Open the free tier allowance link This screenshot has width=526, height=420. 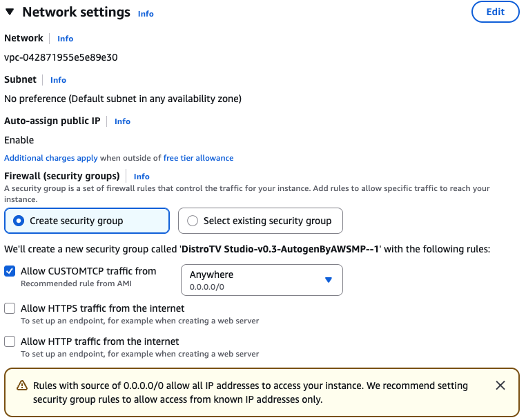tap(198, 158)
